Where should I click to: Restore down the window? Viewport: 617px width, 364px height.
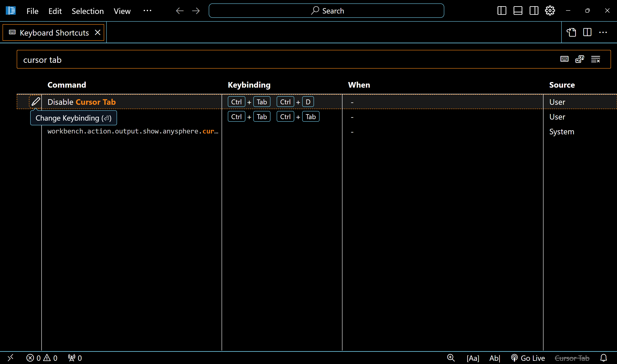[587, 11]
